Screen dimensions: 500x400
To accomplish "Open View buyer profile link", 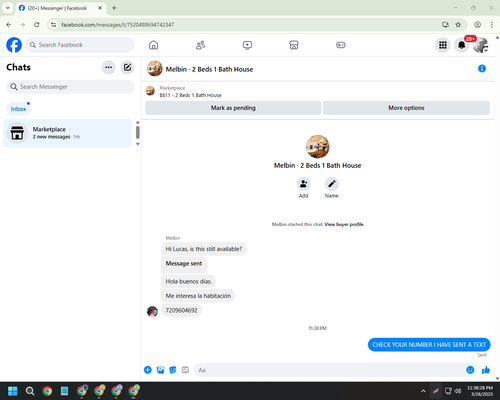I will 344,224.
